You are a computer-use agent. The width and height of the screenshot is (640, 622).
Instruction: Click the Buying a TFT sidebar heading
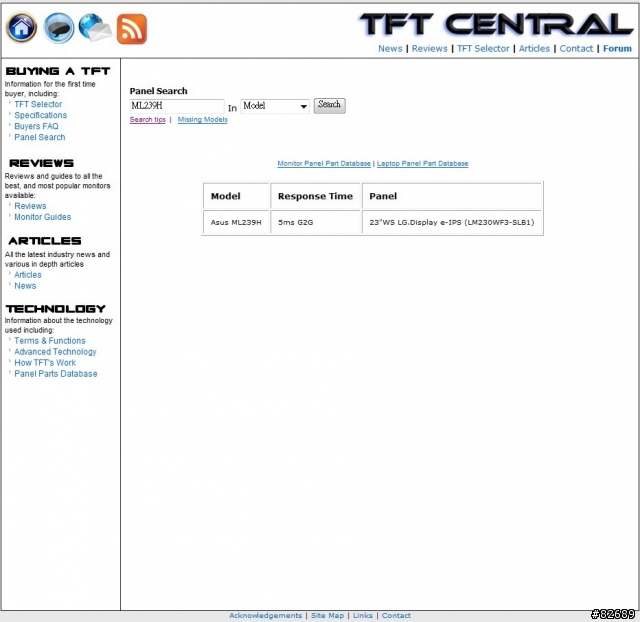(58, 71)
